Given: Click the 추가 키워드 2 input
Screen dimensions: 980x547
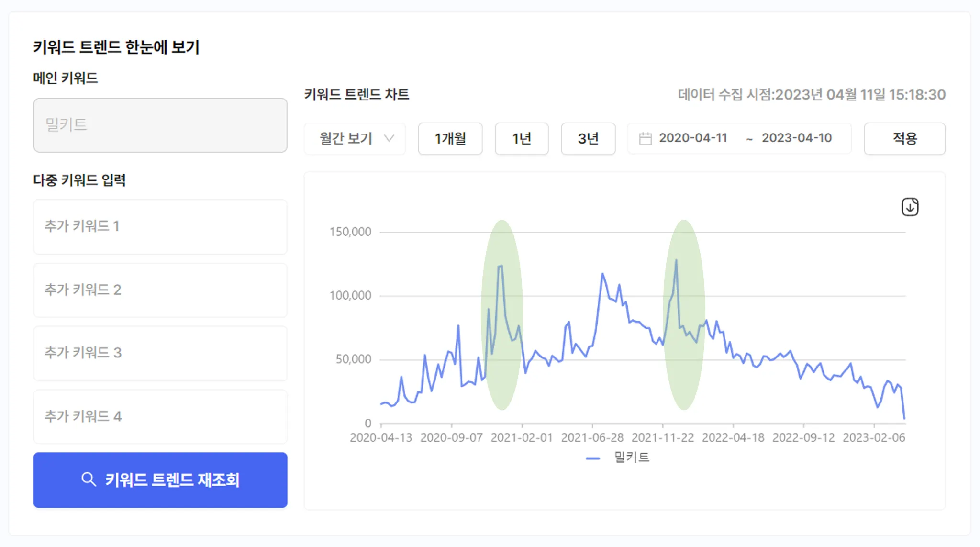Looking at the screenshot, I should 160,290.
